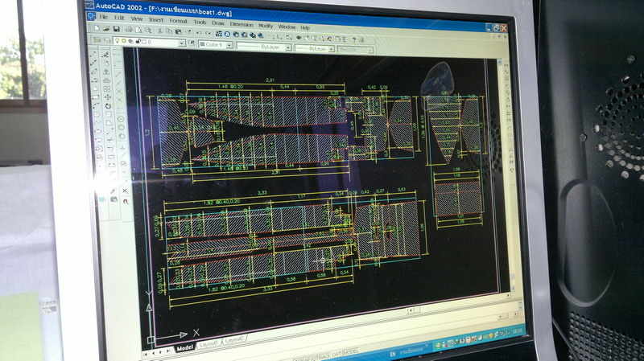Select the Spline draw tool

(x=97, y=123)
